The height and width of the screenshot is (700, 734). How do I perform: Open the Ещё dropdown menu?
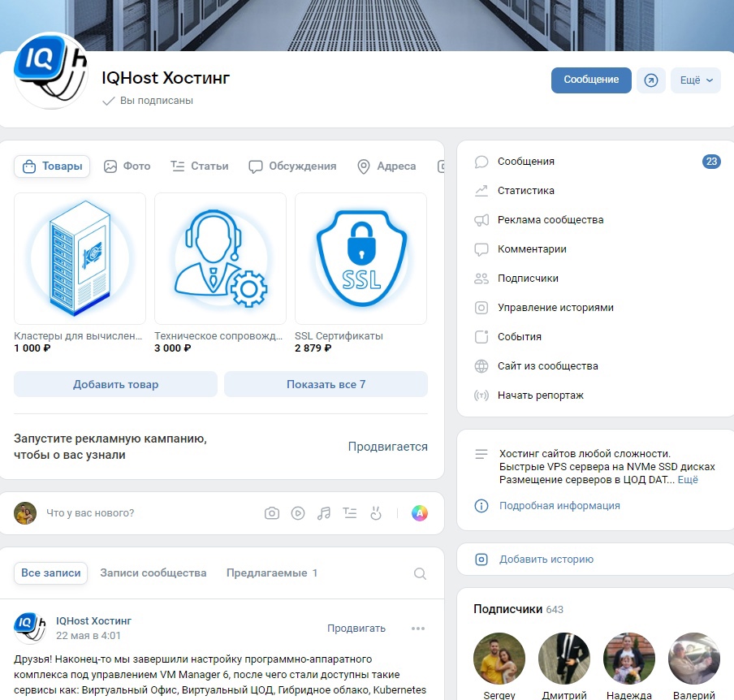click(x=696, y=80)
